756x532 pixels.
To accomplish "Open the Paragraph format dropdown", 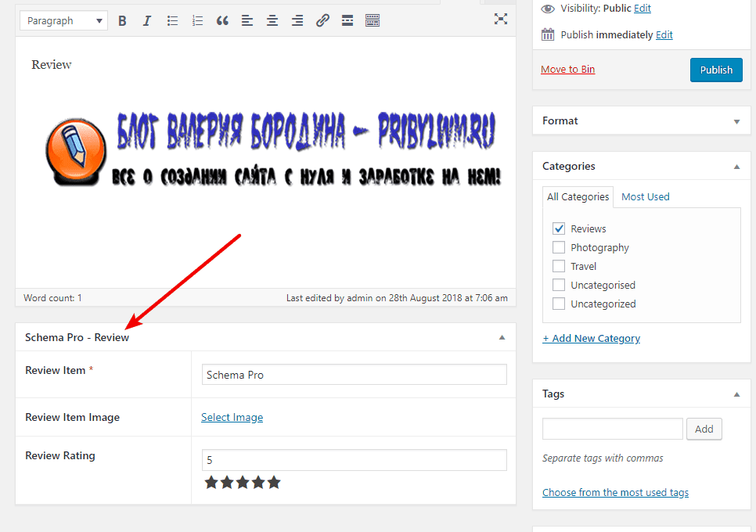I will click(x=63, y=20).
